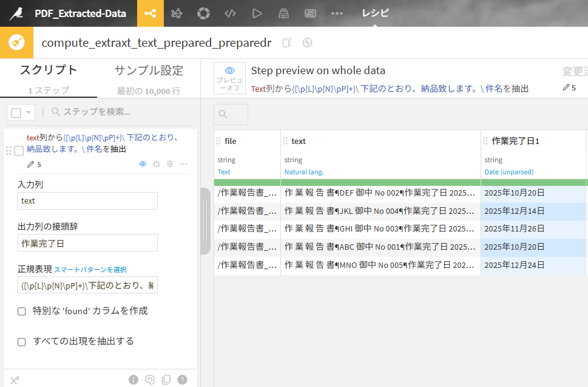588x387 pixels.
Task: Open the step's more options ellipsis
Action: pos(183,164)
